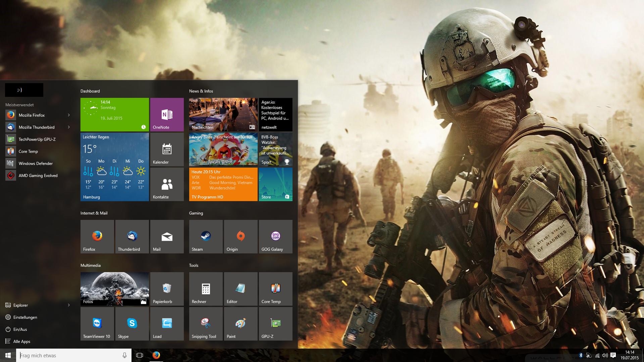This screenshot has width=644, height=362.
Task: Open the Kontakte tile
Action: 167,184
